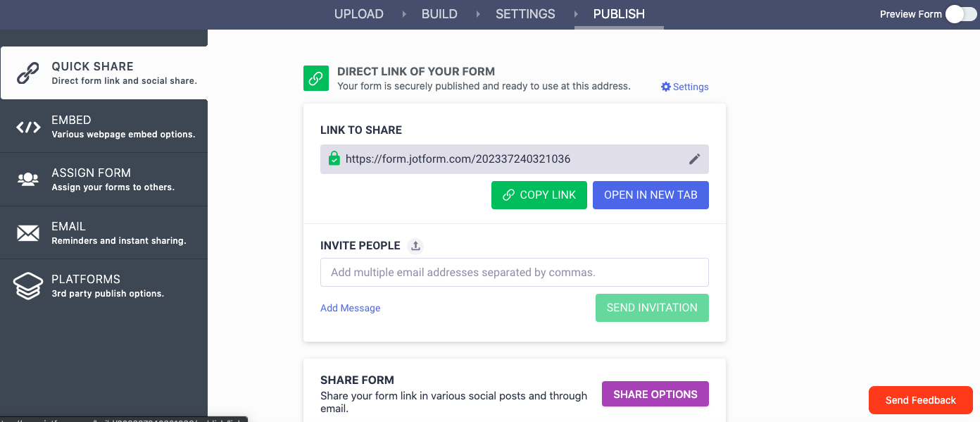Click the invite email addresses input field

(514, 272)
